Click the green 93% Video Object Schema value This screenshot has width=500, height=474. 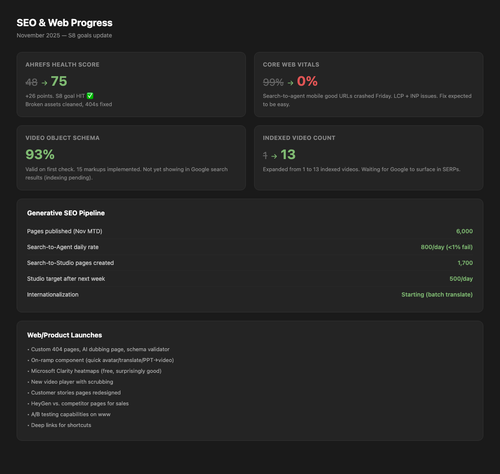pyautogui.click(x=40, y=155)
